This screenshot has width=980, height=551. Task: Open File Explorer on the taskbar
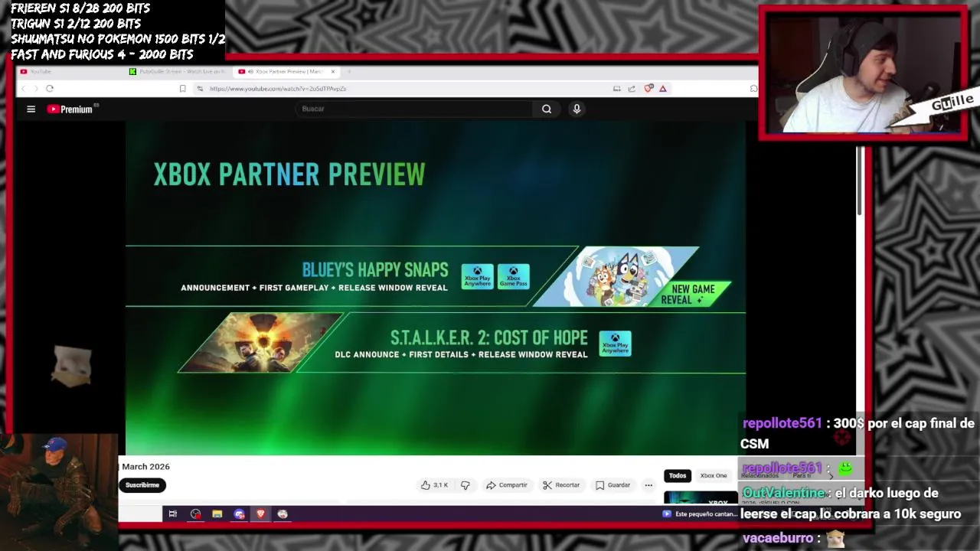tap(217, 514)
